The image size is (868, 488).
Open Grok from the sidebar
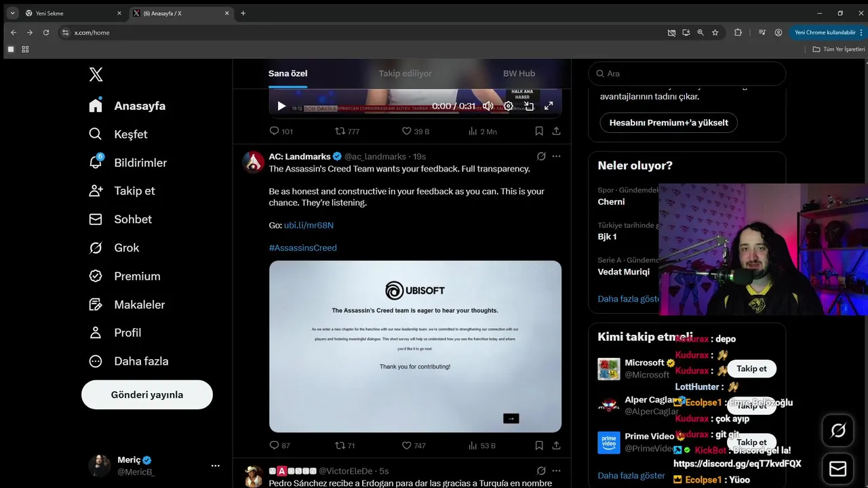114,247
